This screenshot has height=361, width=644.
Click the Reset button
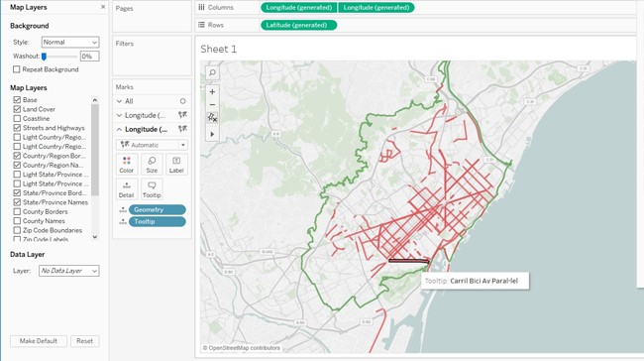pyautogui.click(x=84, y=341)
